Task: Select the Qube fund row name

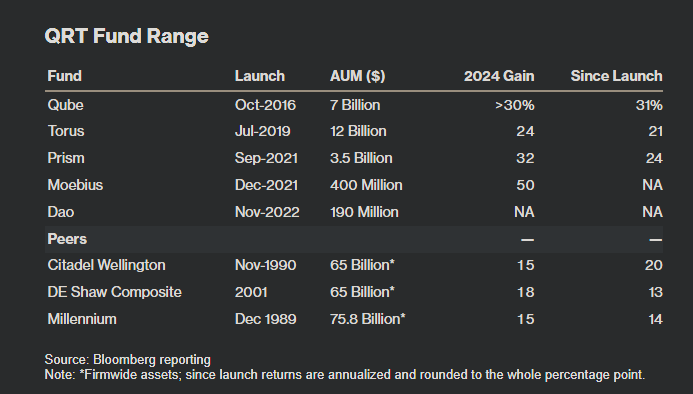Action: 65,105
